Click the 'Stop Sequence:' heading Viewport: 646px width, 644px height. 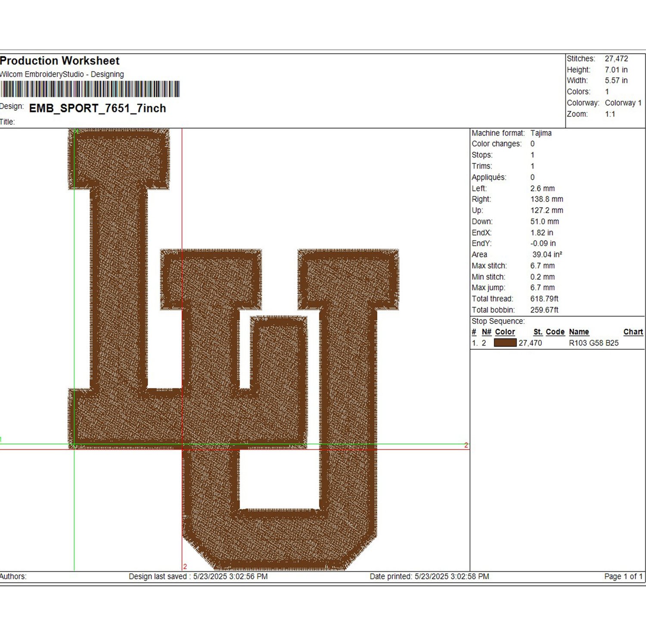(498, 321)
